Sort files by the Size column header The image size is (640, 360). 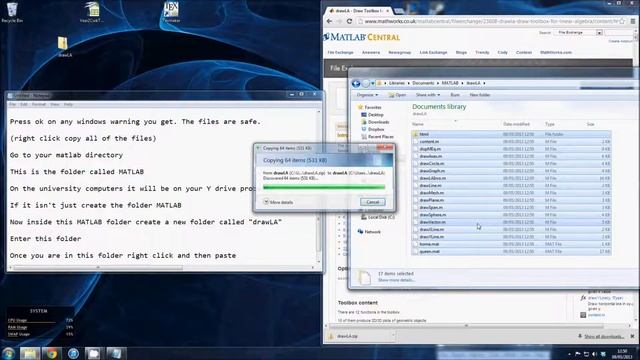point(590,124)
